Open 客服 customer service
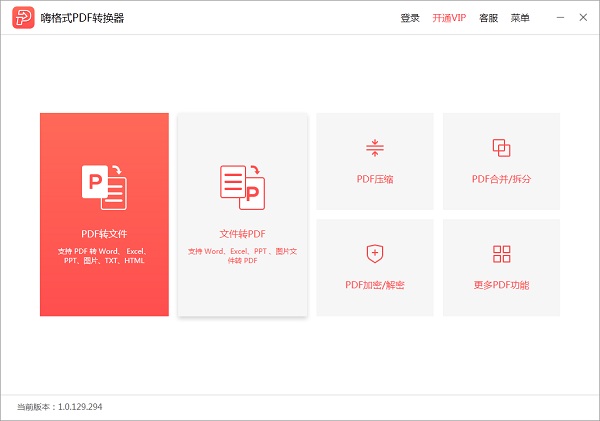Screen dimensions: 600x421 coord(488,18)
